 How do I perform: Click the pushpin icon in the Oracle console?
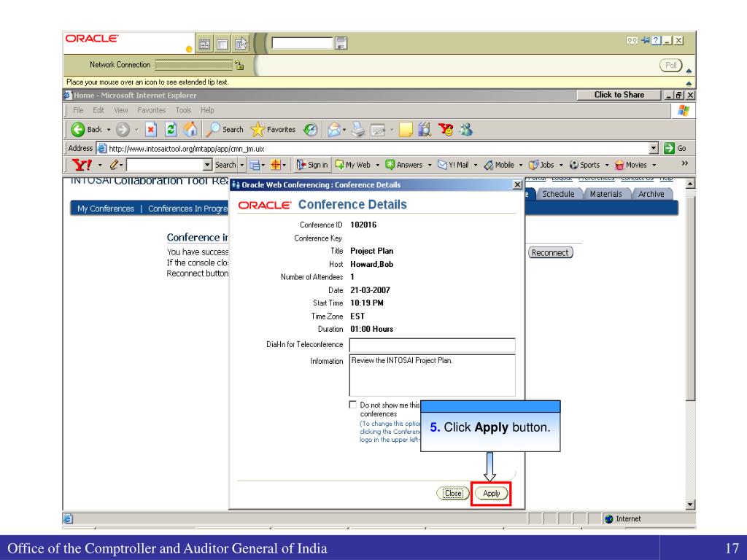click(645, 41)
